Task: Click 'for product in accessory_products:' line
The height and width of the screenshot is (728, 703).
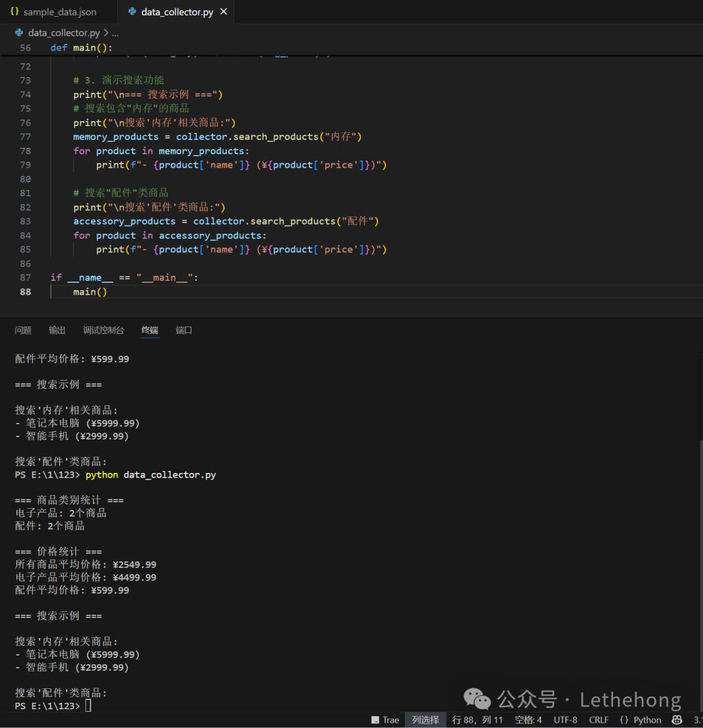Action: coord(170,236)
